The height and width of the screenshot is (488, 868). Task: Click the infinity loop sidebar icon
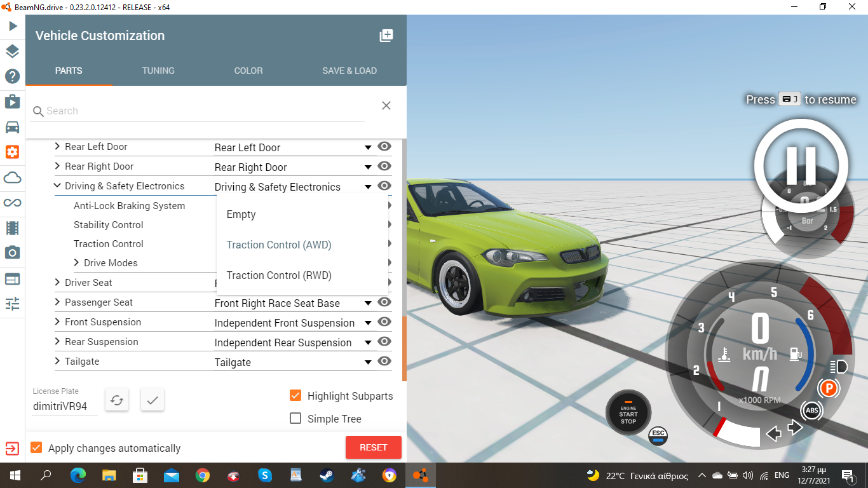13,203
